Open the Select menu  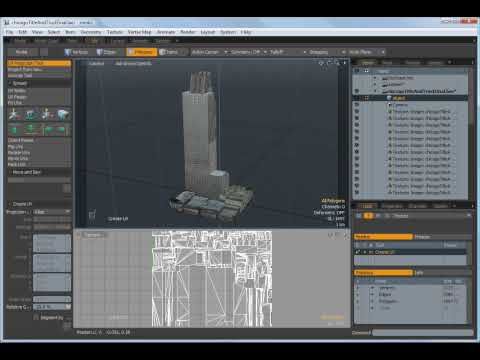(54, 32)
